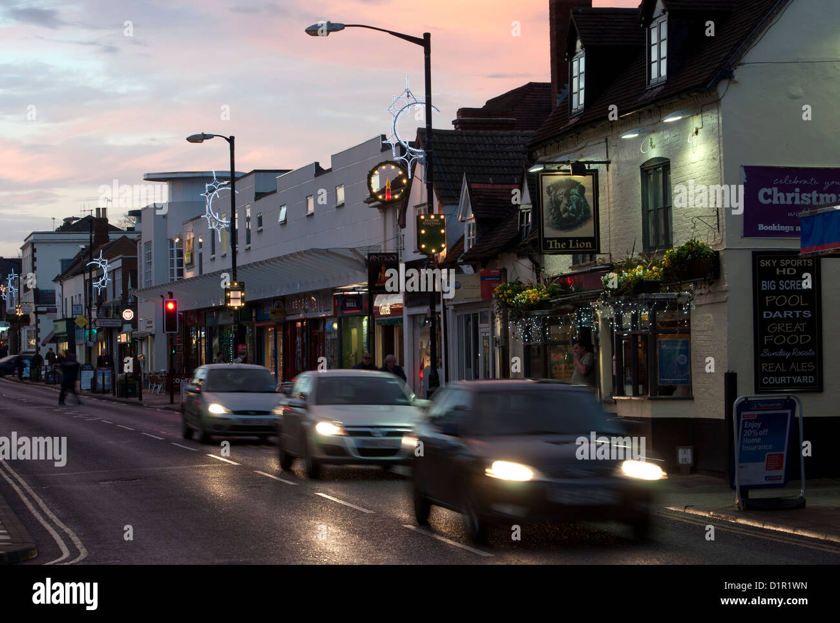Screen dimensions: 840x623
Task: Select the word "DARTS" on the chalkboard
Action: click(786, 315)
